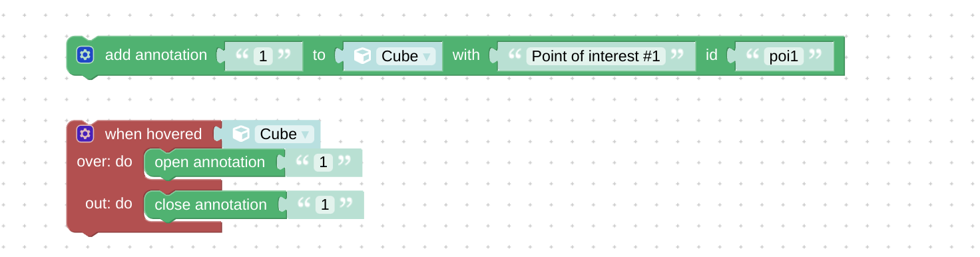Image resolution: width=980 pixels, height=257 pixels.
Task: Edit the 'poi1' id text field
Action: 784,56
